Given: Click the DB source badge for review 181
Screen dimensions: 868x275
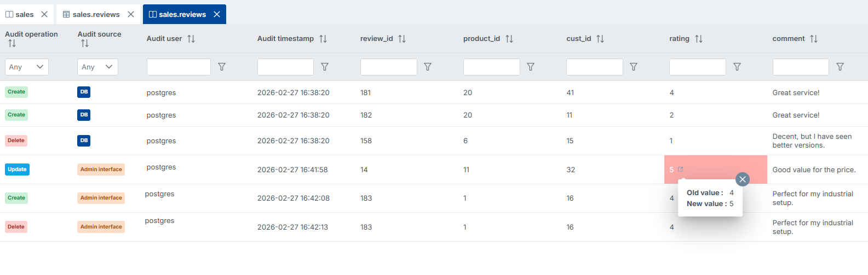Looking at the screenshot, I should [84, 92].
